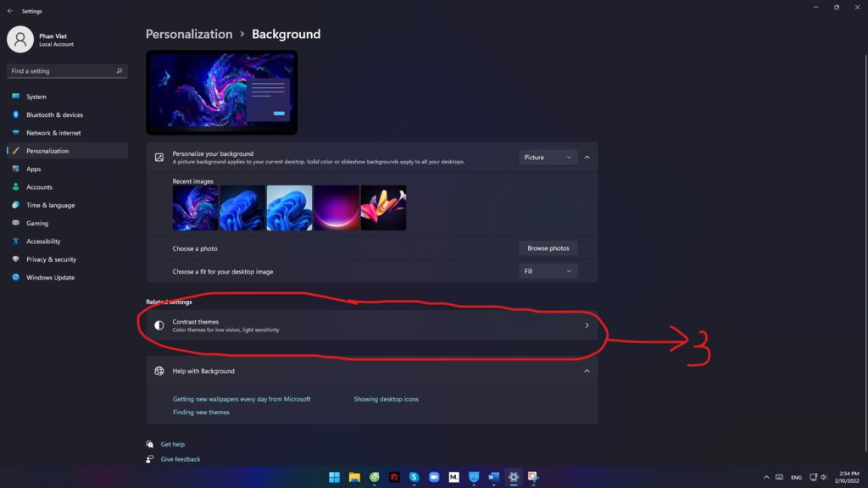
Task: Click the network tray icon
Action: tap(813, 478)
